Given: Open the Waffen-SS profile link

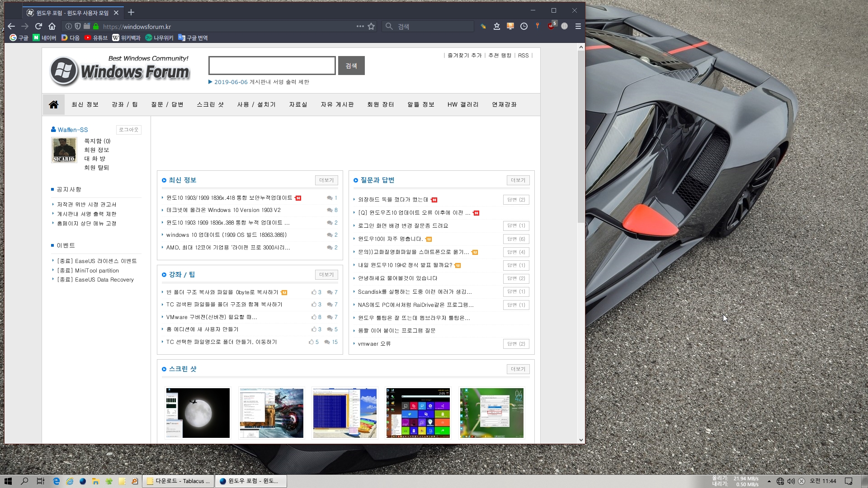Looking at the screenshot, I should (x=72, y=130).
